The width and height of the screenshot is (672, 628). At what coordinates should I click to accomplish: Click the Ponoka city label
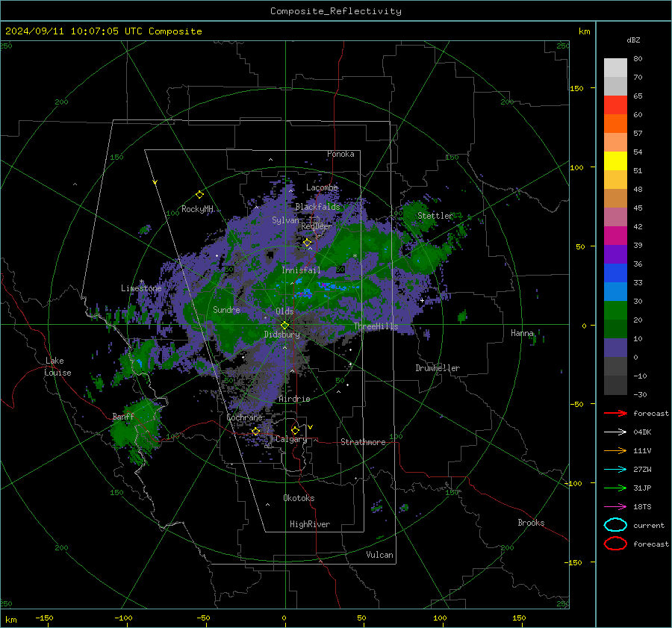click(x=340, y=154)
